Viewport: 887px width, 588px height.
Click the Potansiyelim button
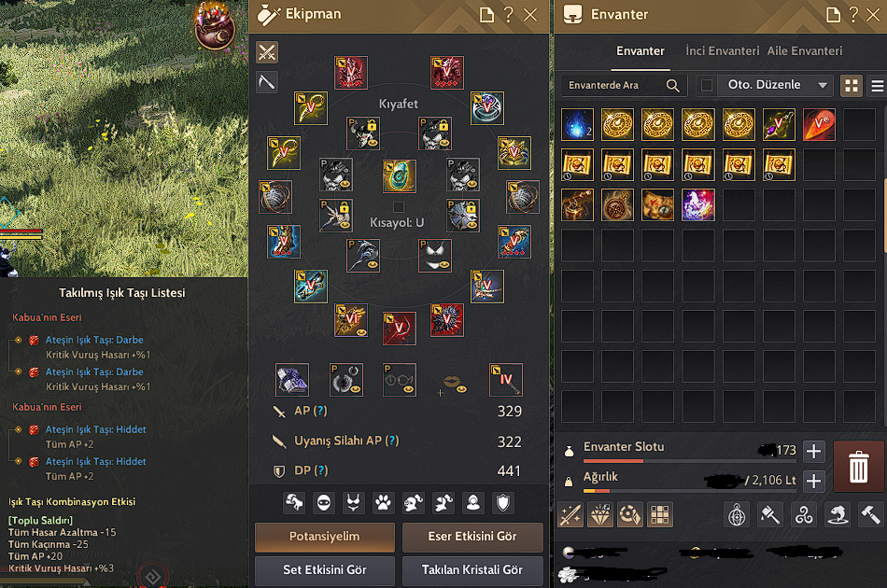tap(325, 537)
